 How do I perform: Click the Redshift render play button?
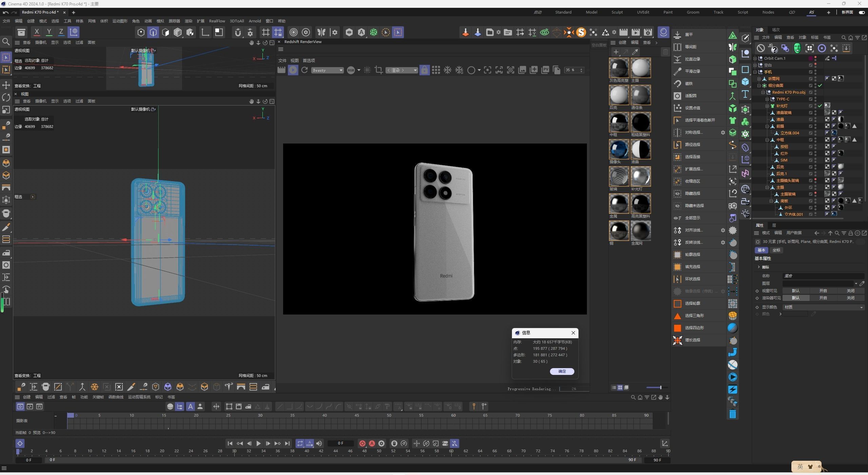[x=293, y=70]
